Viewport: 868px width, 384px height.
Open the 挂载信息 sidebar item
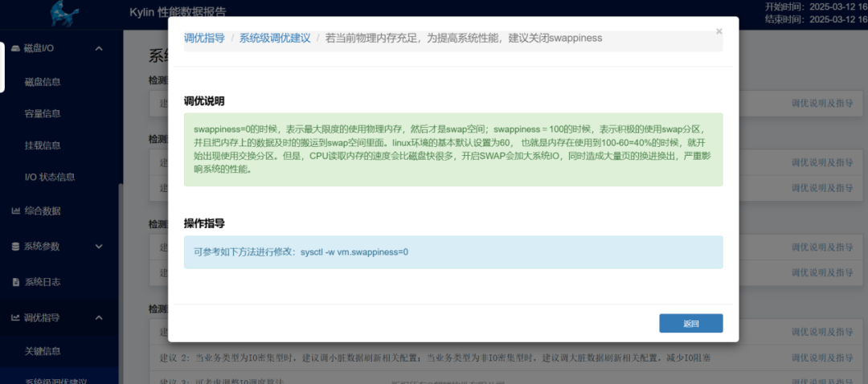43,145
